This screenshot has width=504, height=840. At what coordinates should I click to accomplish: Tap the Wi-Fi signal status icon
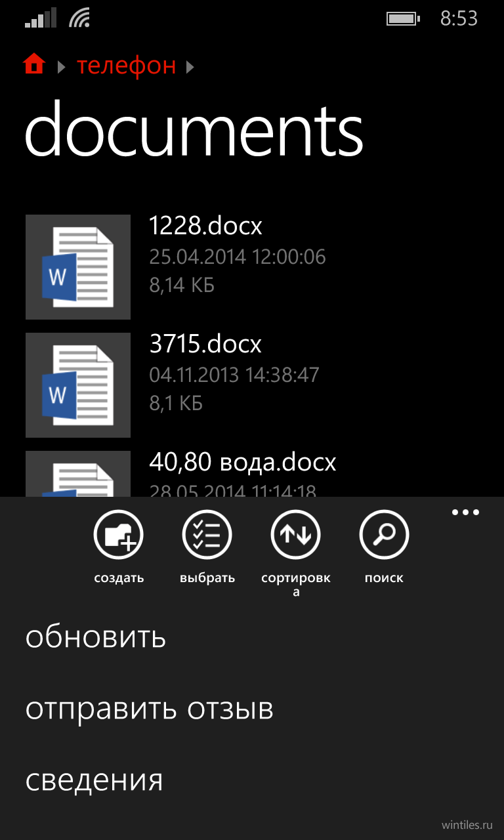[79, 18]
